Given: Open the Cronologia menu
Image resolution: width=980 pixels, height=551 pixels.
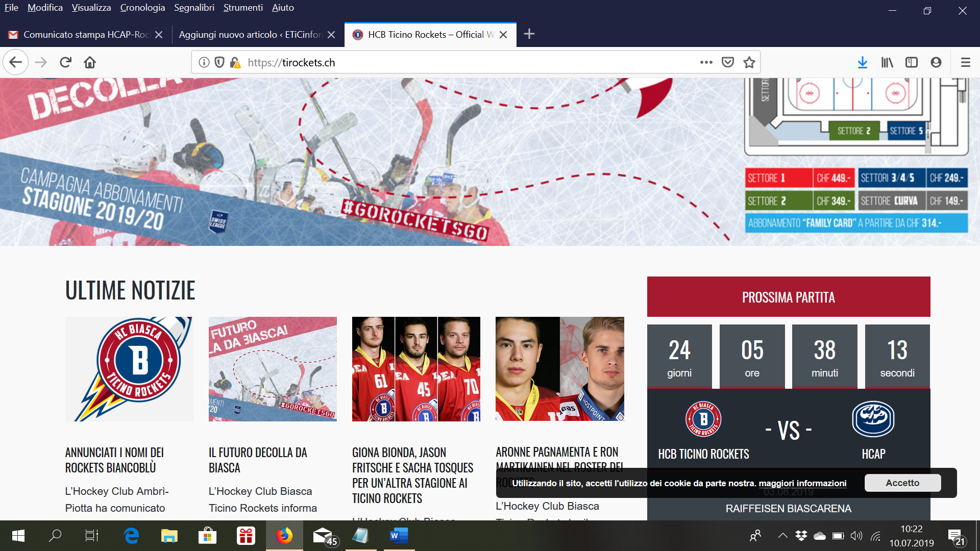Looking at the screenshot, I should [x=142, y=8].
